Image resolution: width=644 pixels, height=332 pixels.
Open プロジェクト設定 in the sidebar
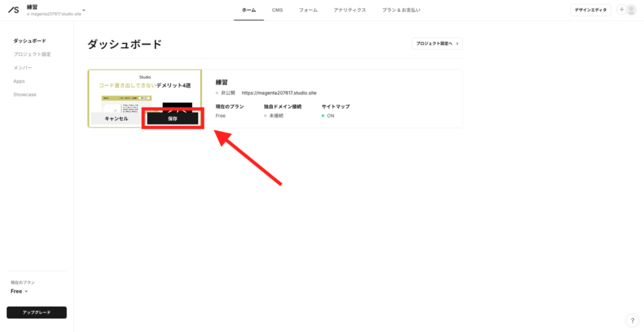tap(32, 54)
